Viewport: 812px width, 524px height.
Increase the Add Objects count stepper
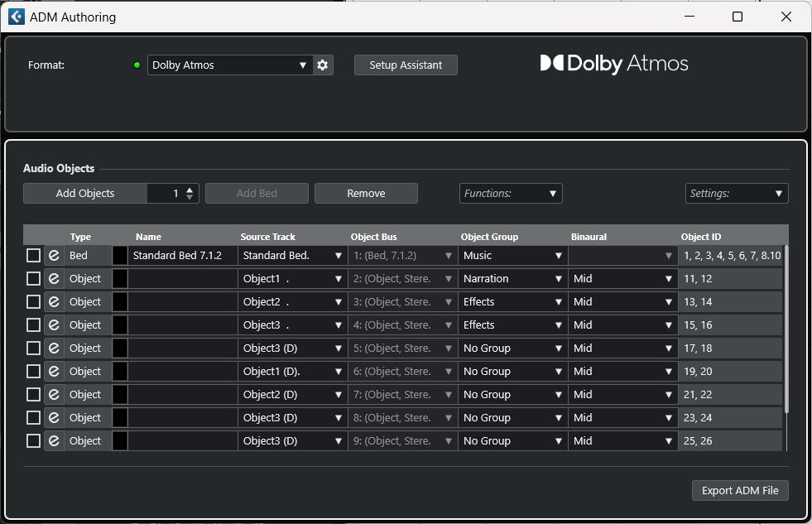[x=190, y=190]
